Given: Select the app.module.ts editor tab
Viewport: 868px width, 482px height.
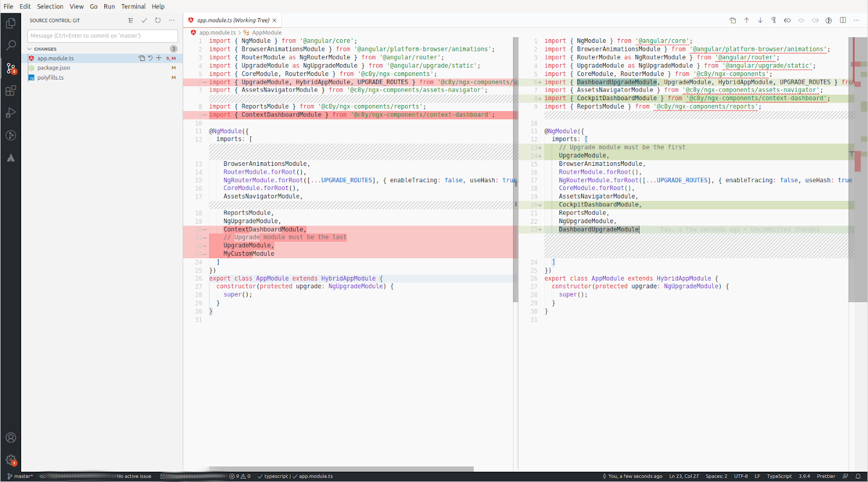Looking at the screenshot, I should click(x=231, y=19).
